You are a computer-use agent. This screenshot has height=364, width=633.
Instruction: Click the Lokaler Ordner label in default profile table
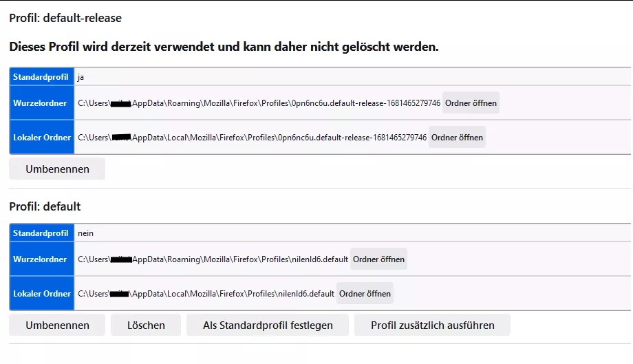[42, 294]
